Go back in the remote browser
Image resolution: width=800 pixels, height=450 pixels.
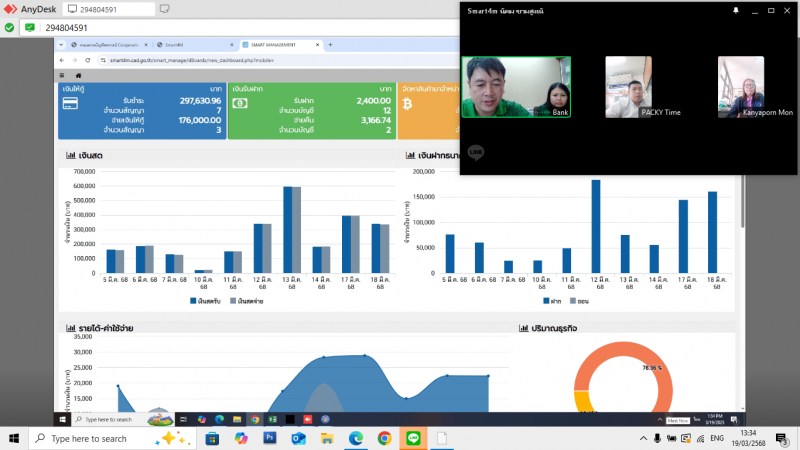tap(62, 60)
